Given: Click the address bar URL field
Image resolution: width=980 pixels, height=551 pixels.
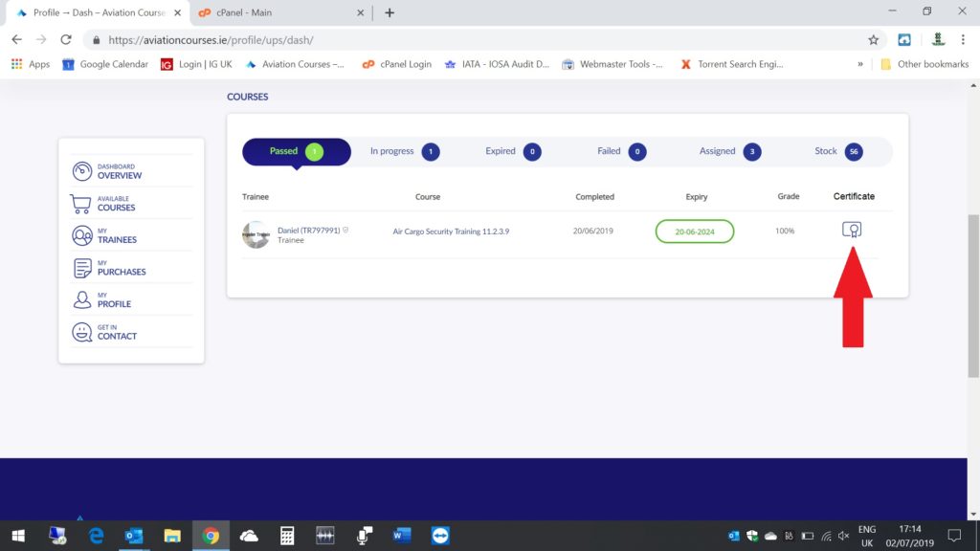Looking at the screenshot, I should pos(479,40).
